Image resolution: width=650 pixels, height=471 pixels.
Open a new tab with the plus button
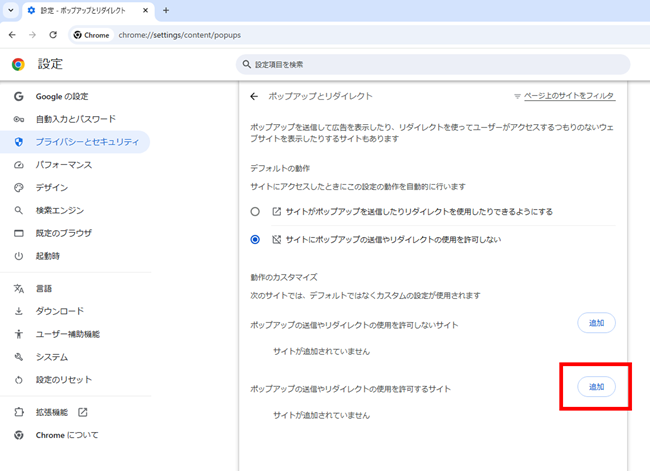pos(166,10)
